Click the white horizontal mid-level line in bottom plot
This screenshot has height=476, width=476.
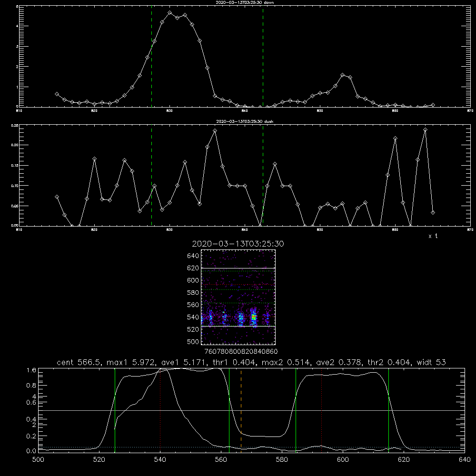[251, 410]
